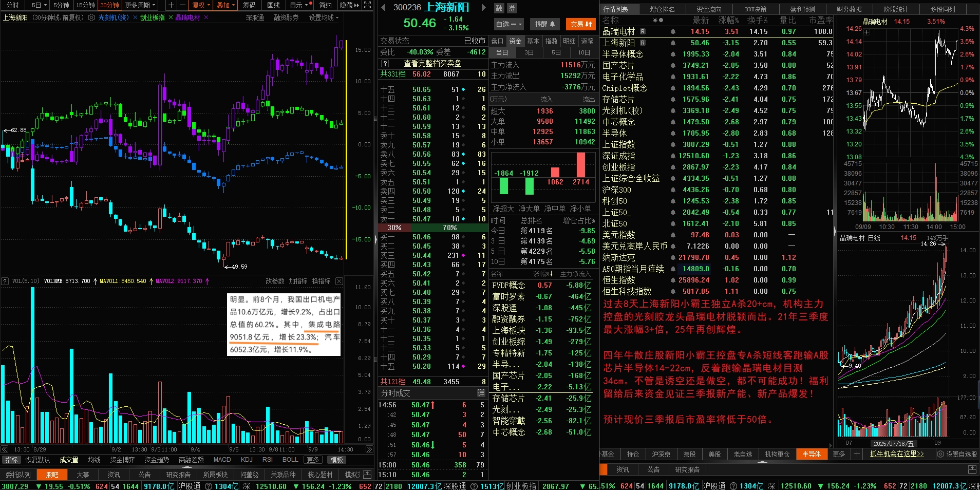This screenshot has width=980, height=490.
Task: Go to previous stock with left arrow
Action: click(383, 8)
